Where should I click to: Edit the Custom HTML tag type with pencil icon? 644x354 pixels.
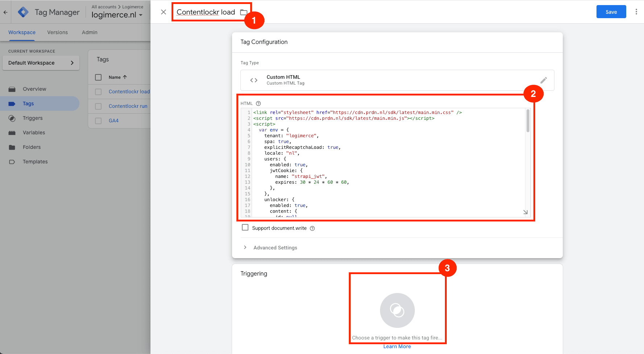544,80
